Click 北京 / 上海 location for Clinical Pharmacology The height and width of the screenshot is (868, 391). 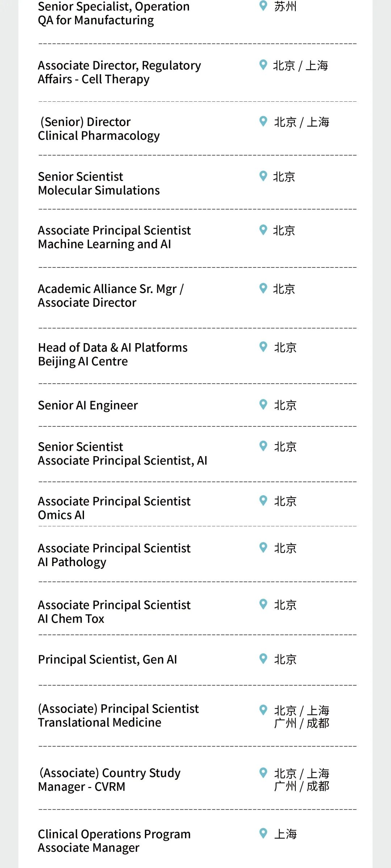tap(302, 122)
